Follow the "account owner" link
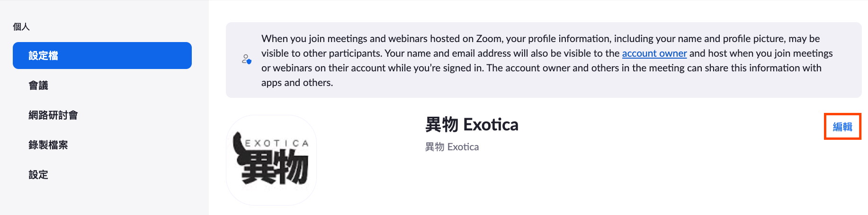This screenshot has height=215, width=868. click(x=654, y=53)
